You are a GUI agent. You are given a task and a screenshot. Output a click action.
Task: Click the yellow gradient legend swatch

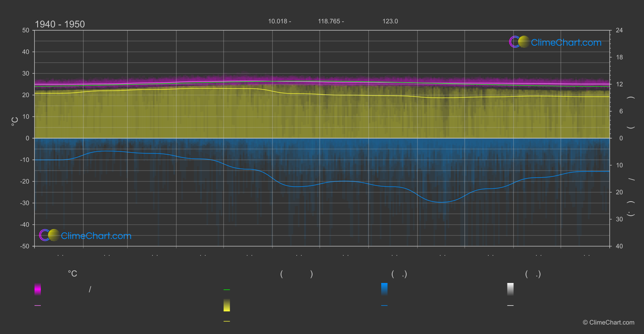click(227, 305)
